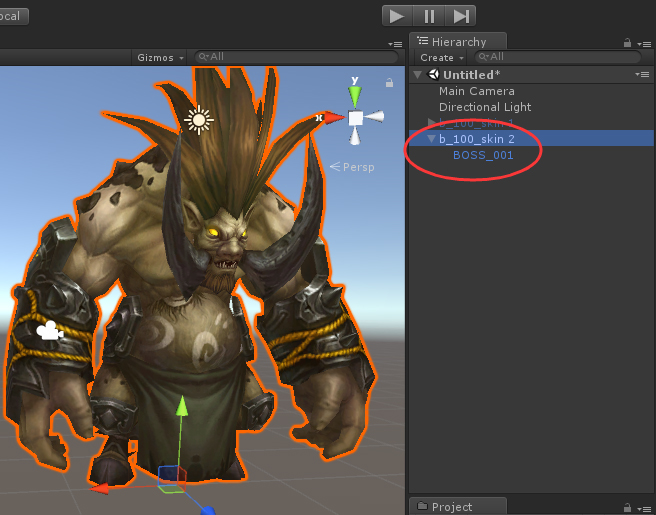
Task: Select the Directional Light object
Action: pyautogui.click(x=485, y=107)
